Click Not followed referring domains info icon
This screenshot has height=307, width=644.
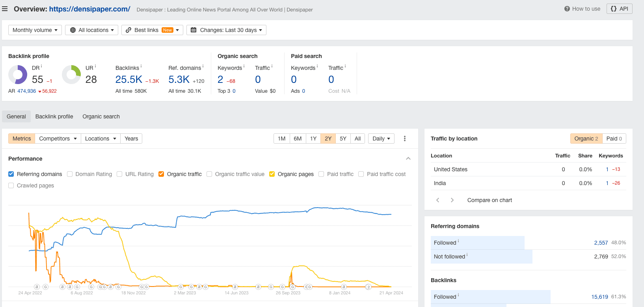point(467,255)
